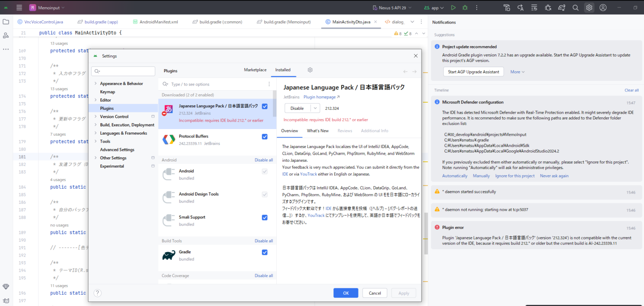Switch to the Marketplace tab
Screen dimensions: 644x306
click(x=255, y=70)
